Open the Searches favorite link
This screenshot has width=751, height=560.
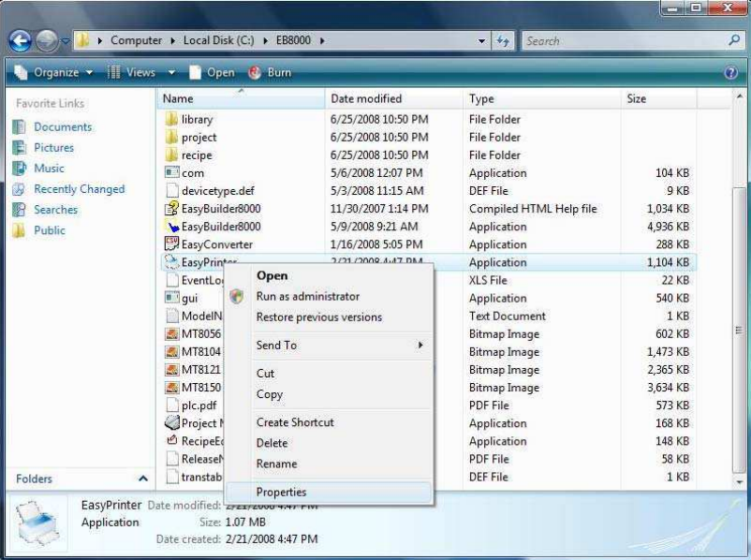coord(55,210)
